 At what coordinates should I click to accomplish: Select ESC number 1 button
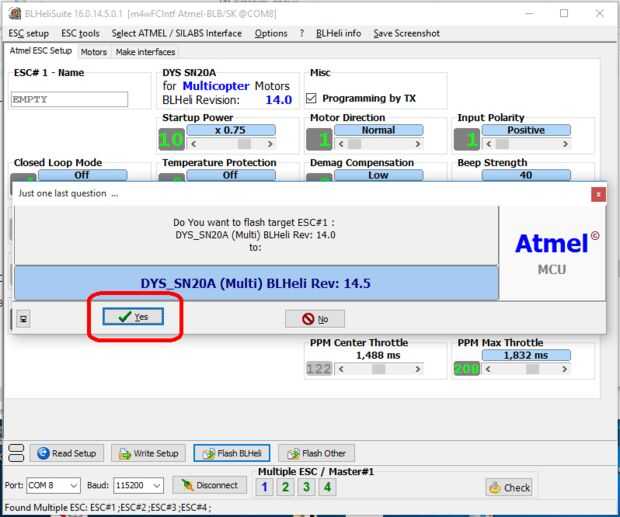pyautogui.click(x=265, y=487)
